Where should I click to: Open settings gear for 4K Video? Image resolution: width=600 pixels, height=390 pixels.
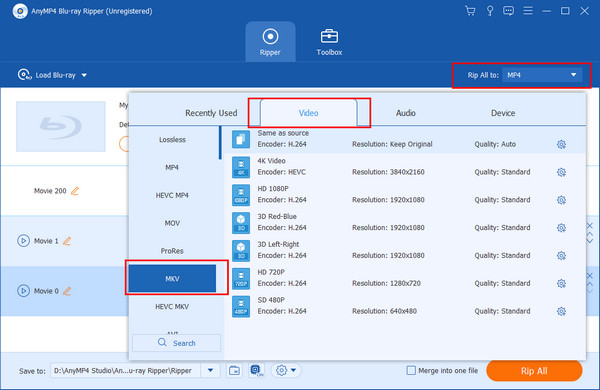[x=561, y=172]
